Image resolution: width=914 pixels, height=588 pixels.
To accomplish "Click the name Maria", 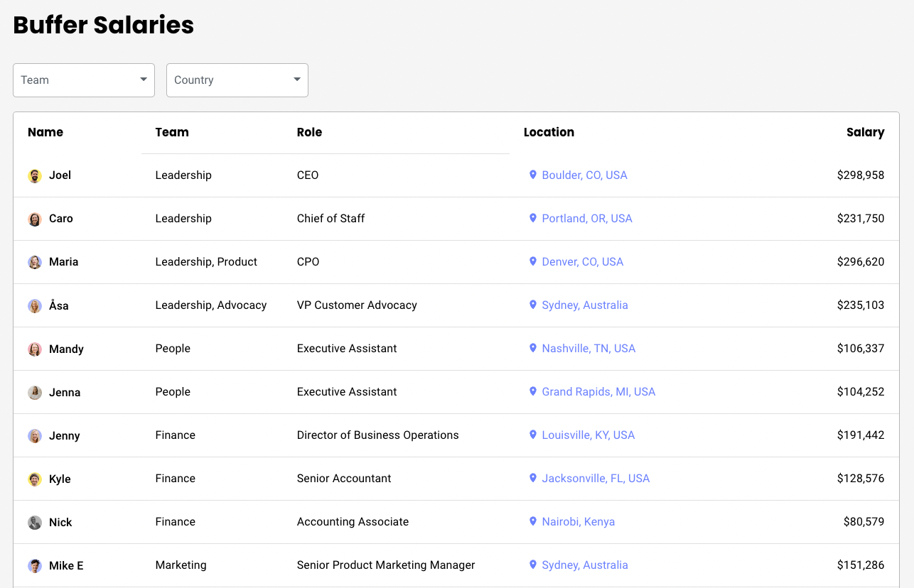I will pos(64,261).
